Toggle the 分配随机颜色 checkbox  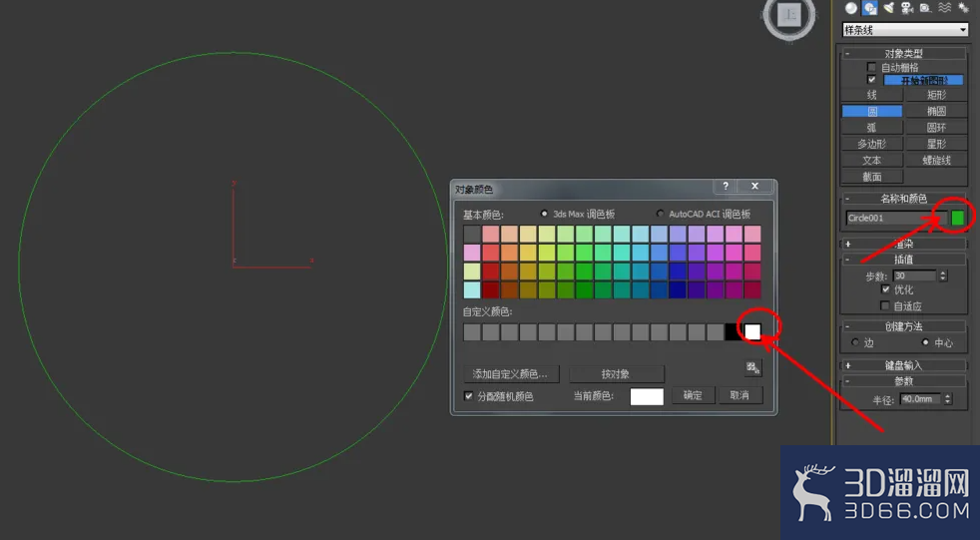[x=468, y=396]
